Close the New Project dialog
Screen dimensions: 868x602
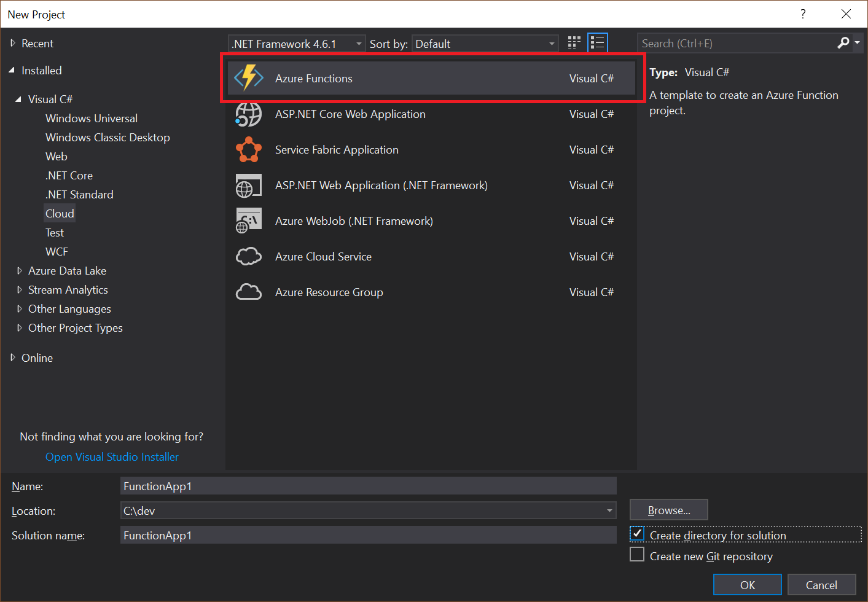[846, 14]
